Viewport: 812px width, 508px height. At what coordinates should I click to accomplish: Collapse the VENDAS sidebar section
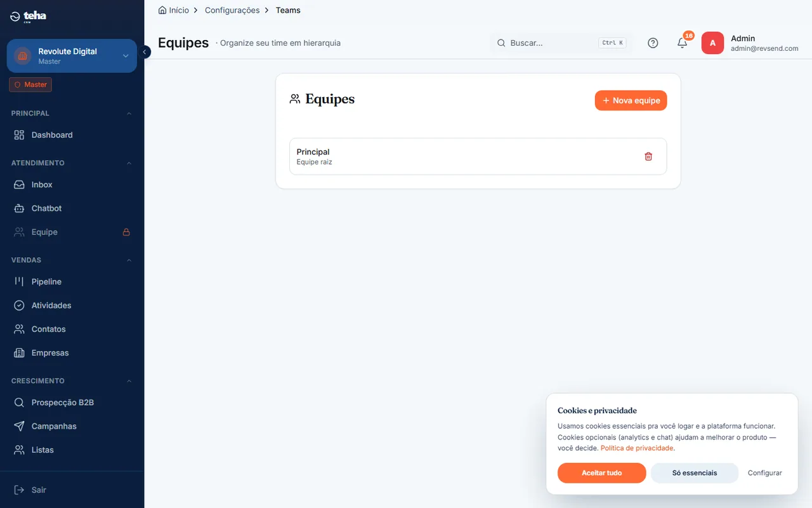tap(129, 260)
